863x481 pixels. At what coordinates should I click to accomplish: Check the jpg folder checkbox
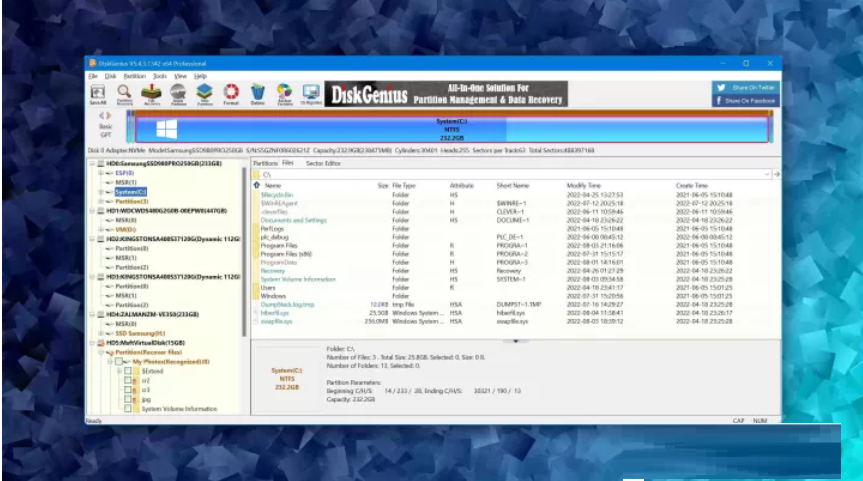pyautogui.click(x=128, y=399)
